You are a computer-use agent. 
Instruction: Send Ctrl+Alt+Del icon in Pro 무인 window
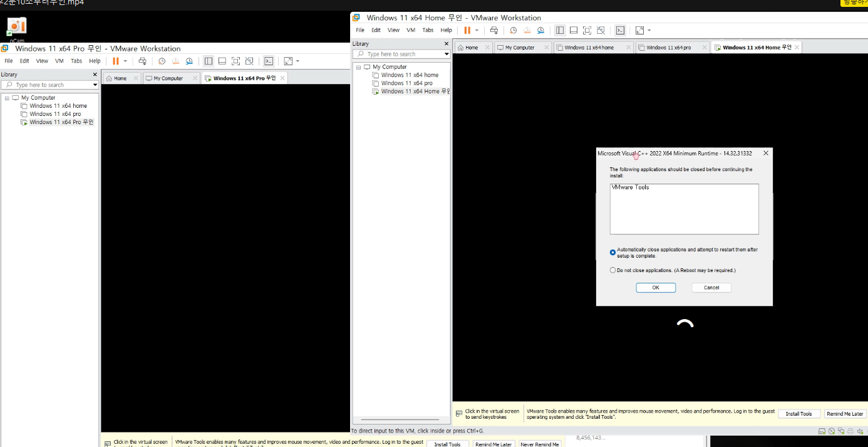[x=143, y=61]
